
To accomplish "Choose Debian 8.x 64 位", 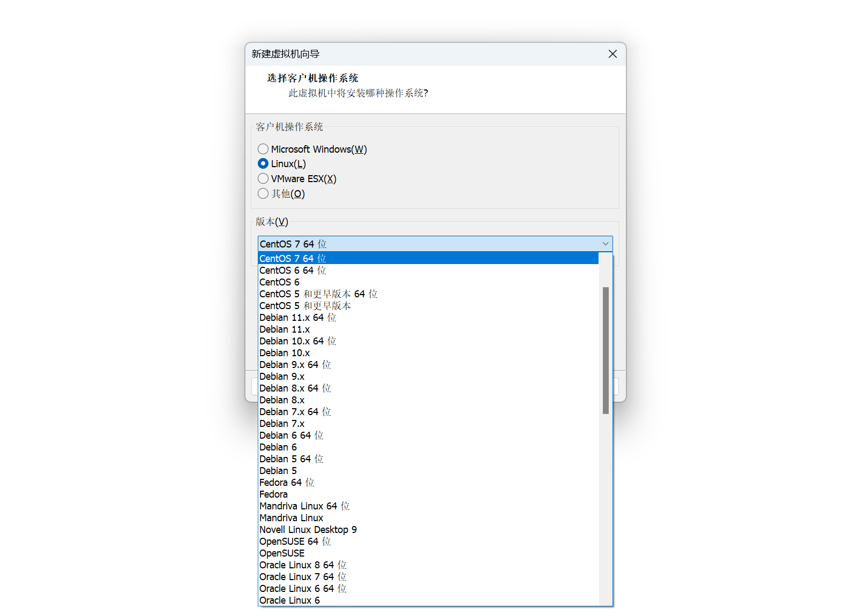I will point(428,388).
